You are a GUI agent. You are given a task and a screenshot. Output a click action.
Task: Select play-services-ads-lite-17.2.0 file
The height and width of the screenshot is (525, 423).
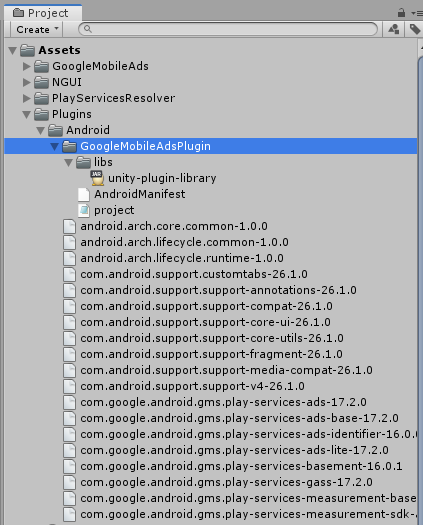(234, 450)
